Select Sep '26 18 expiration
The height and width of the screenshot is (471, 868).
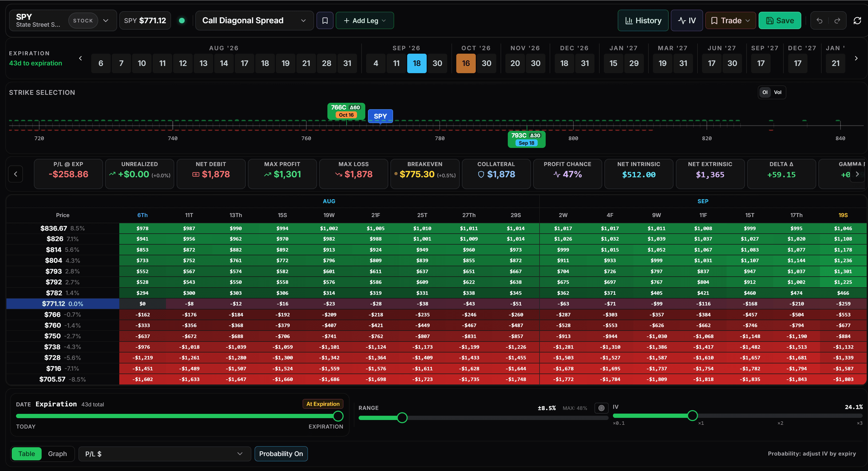pos(417,63)
